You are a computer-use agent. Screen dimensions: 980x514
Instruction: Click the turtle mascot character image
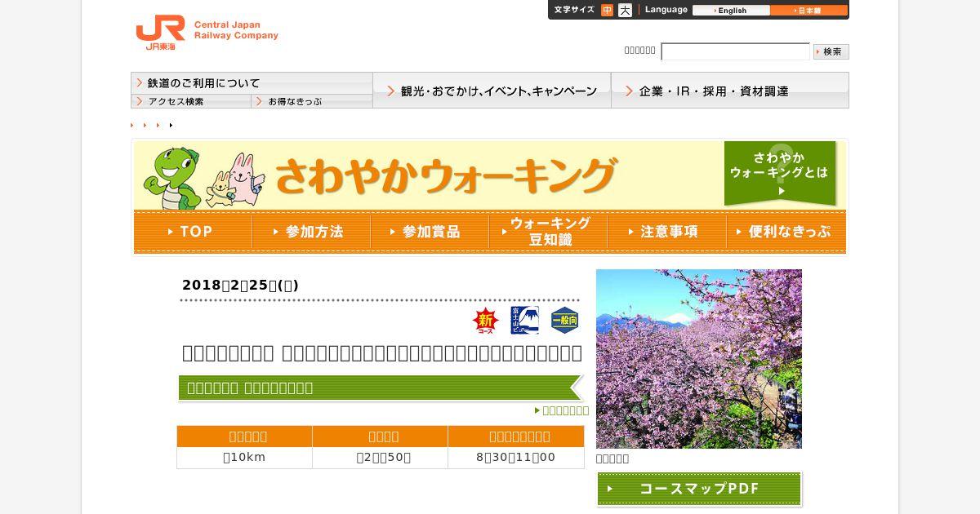(171, 179)
